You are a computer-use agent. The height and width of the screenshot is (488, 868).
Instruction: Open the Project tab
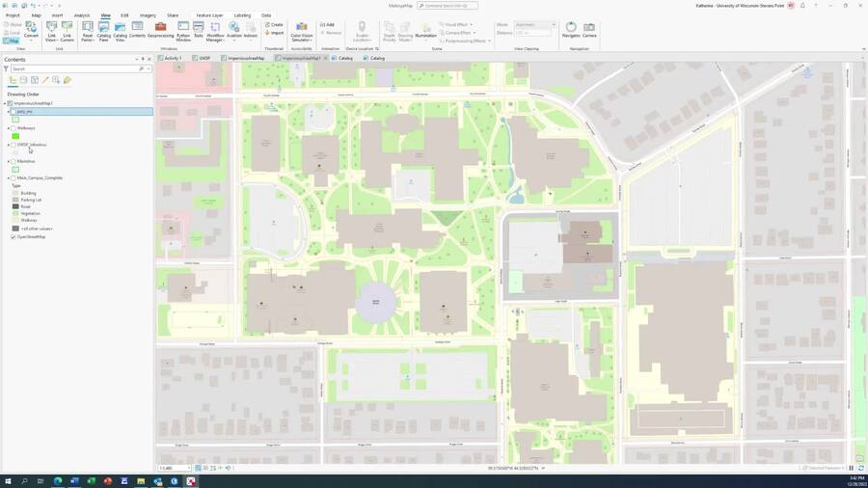coord(13,15)
